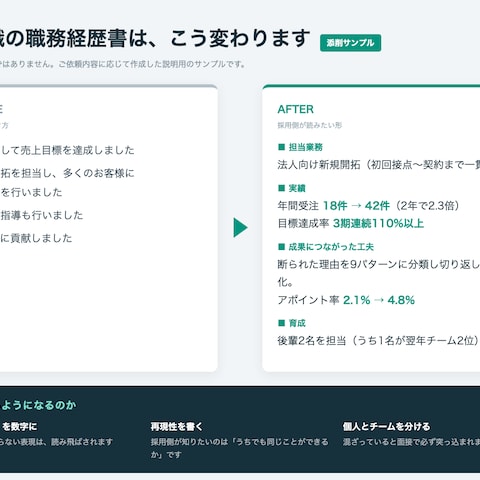480x480 pixels.
Task: Select the AFTER heading
Action: point(296,109)
